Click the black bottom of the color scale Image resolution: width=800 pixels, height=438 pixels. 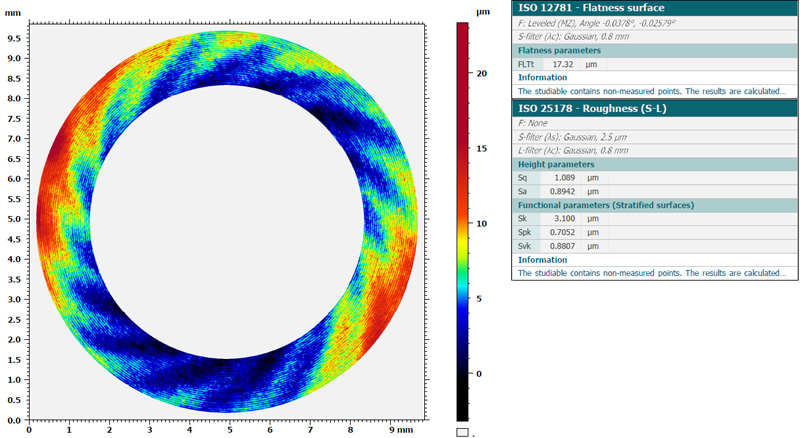(462, 410)
